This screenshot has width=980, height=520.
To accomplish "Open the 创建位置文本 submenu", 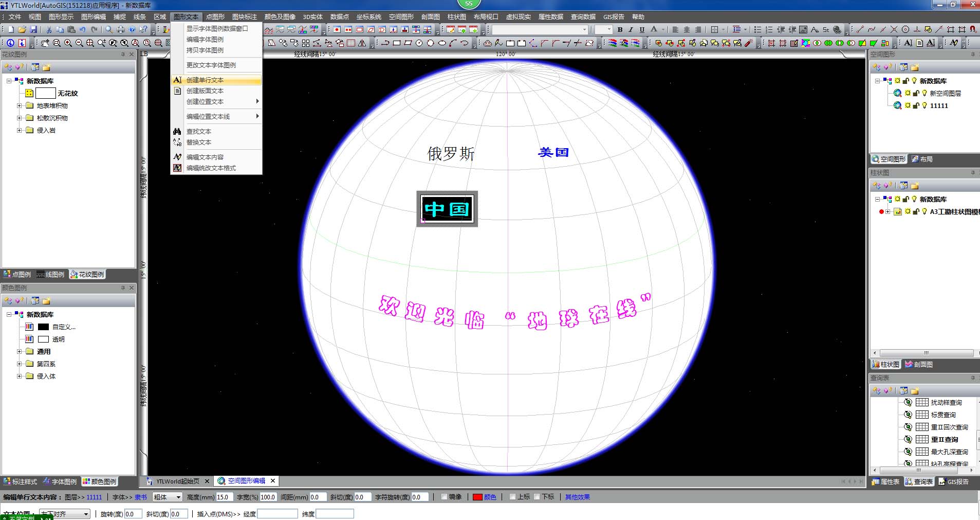I will click(x=217, y=101).
